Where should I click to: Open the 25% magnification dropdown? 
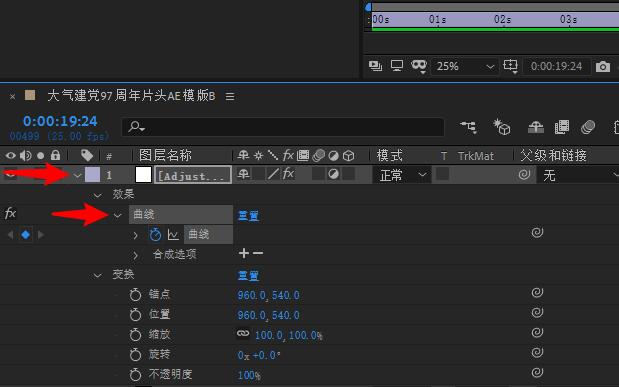[x=465, y=66]
